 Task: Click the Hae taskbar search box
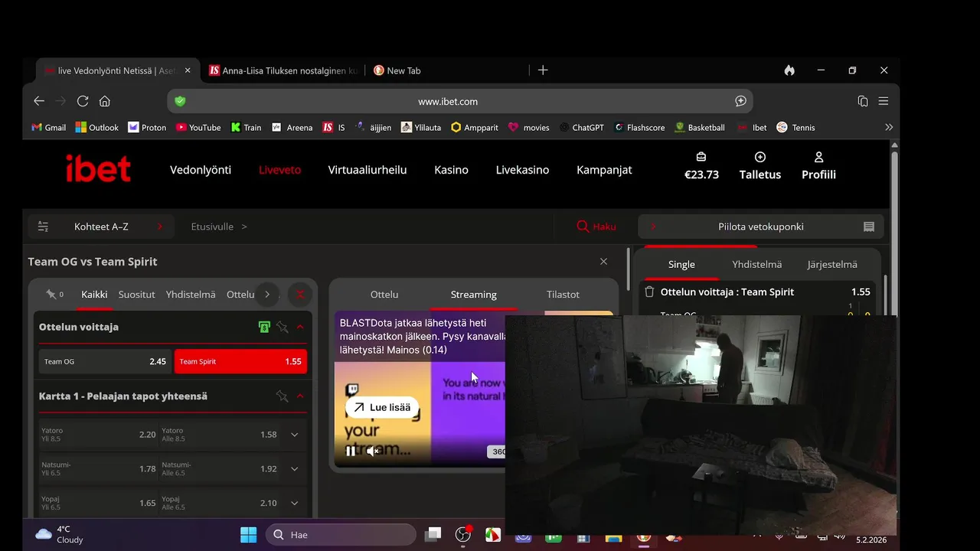click(x=341, y=535)
